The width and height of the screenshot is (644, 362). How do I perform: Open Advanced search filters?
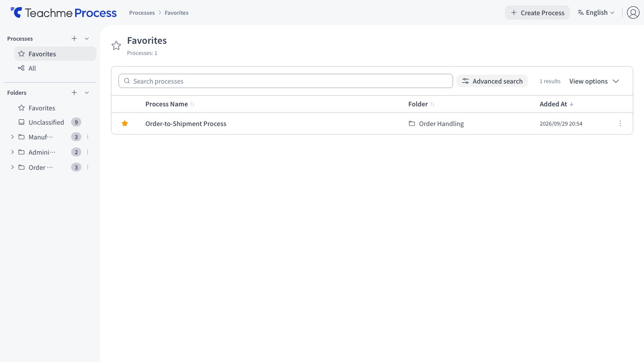pos(492,81)
